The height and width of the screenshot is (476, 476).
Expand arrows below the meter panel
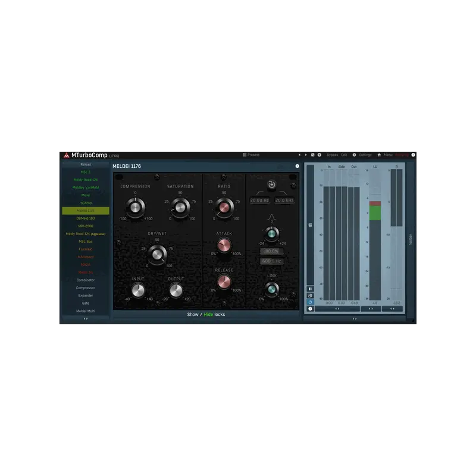354,319
